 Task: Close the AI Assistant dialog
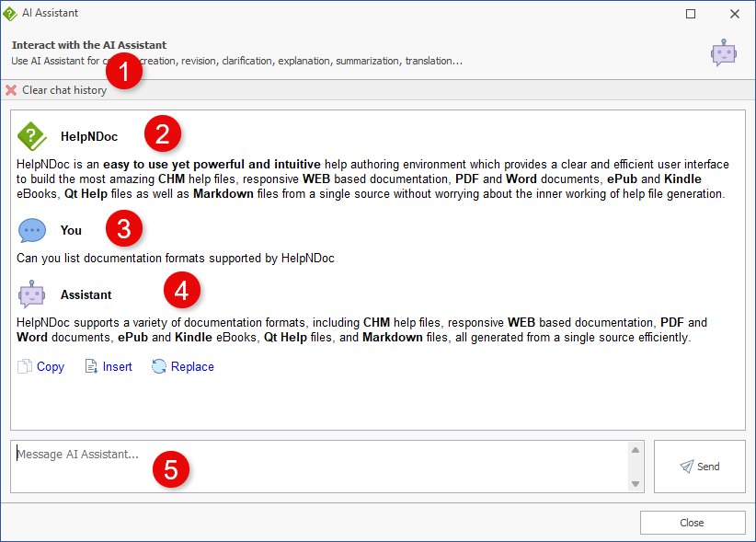tap(693, 523)
